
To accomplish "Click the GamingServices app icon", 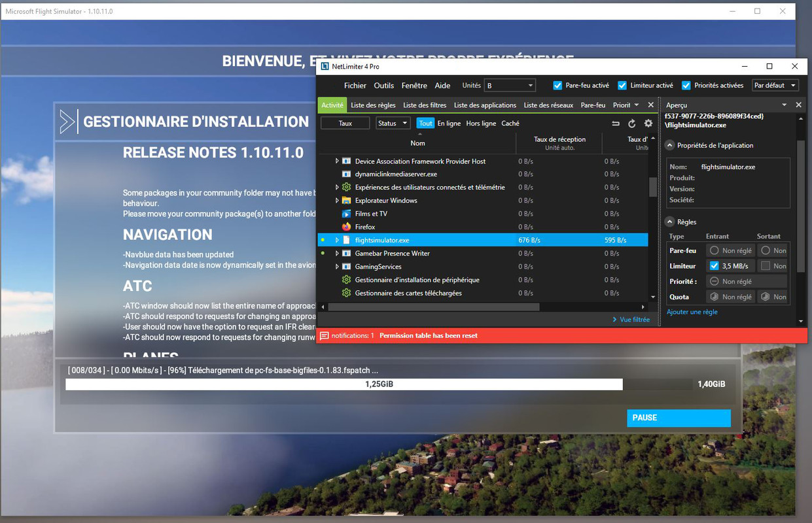I will pyautogui.click(x=347, y=267).
